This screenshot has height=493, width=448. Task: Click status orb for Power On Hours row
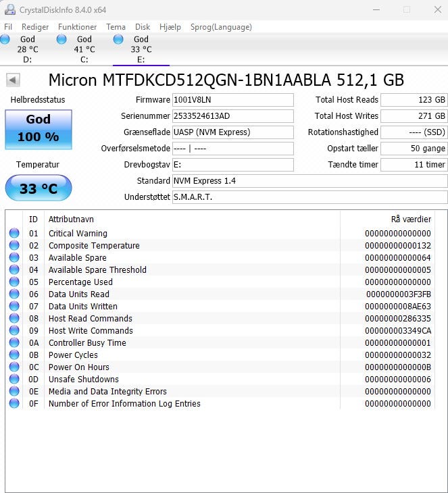(14, 367)
